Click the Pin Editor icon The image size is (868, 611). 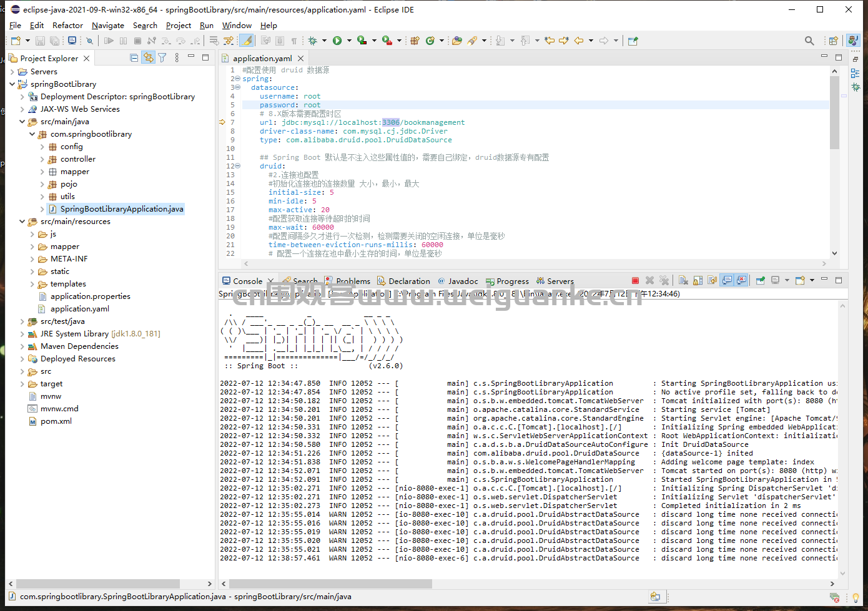point(633,41)
